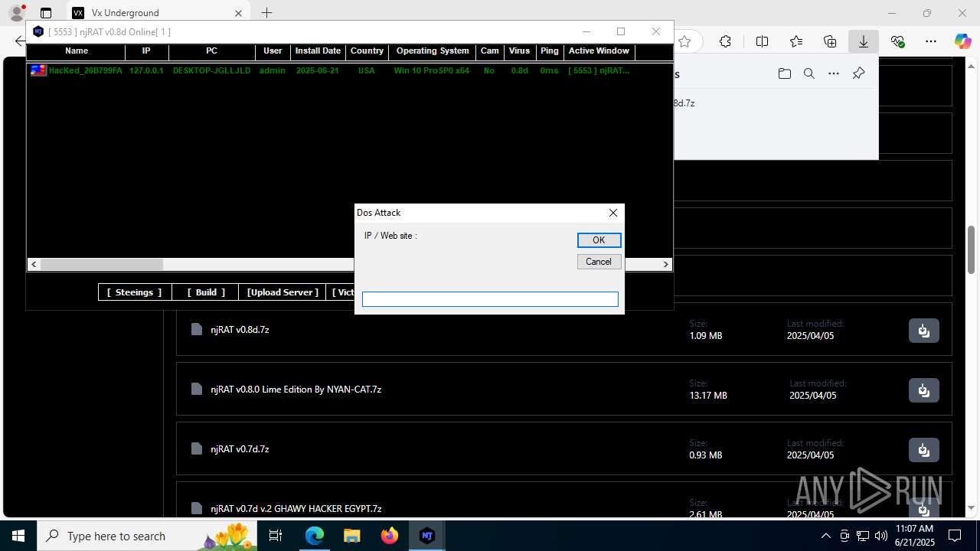The height and width of the screenshot is (551, 980).
Task: Open the volume icon in system tray
Action: tap(880, 536)
